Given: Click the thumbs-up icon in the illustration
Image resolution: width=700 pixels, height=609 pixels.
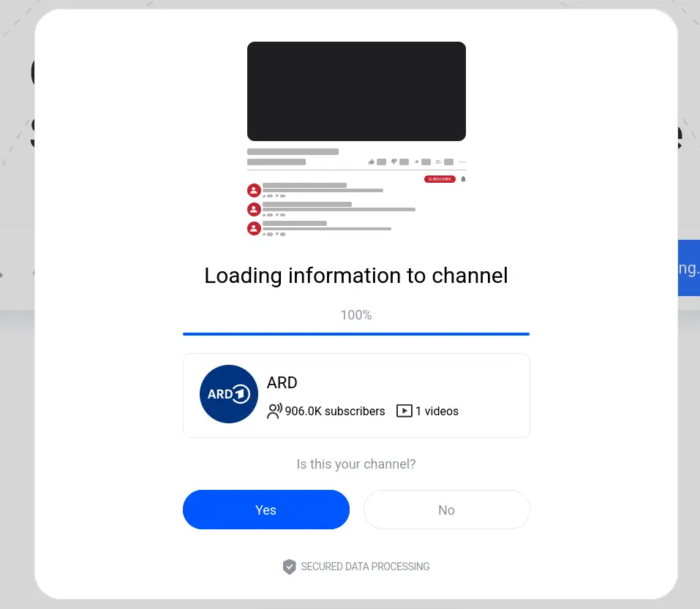Looking at the screenshot, I should pyautogui.click(x=372, y=162).
